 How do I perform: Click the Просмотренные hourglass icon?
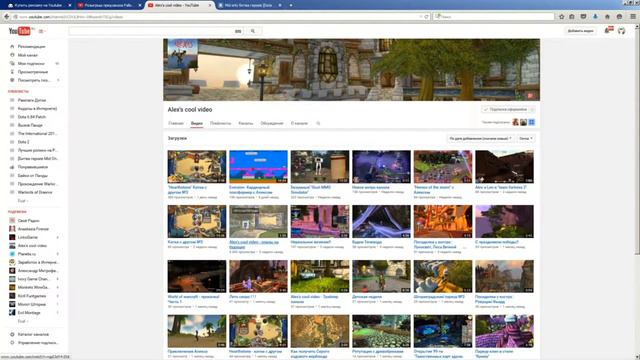[12, 72]
